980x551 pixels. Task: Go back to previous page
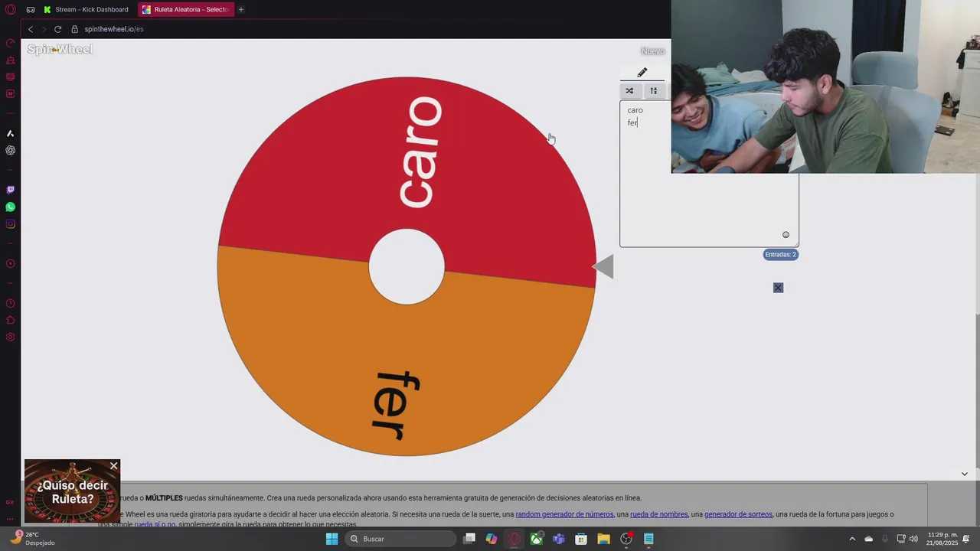pos(31,29)
